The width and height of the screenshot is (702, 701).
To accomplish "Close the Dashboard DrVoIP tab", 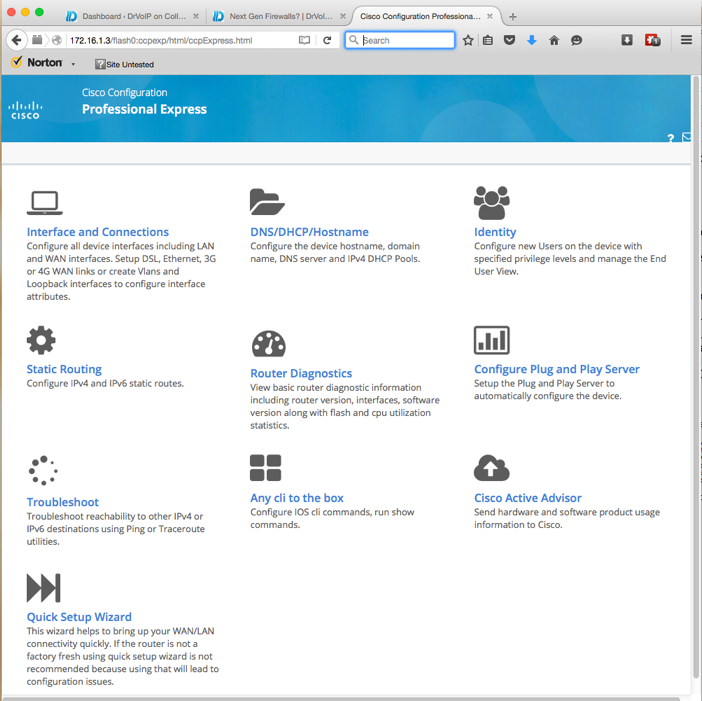I will click(196, 16).
